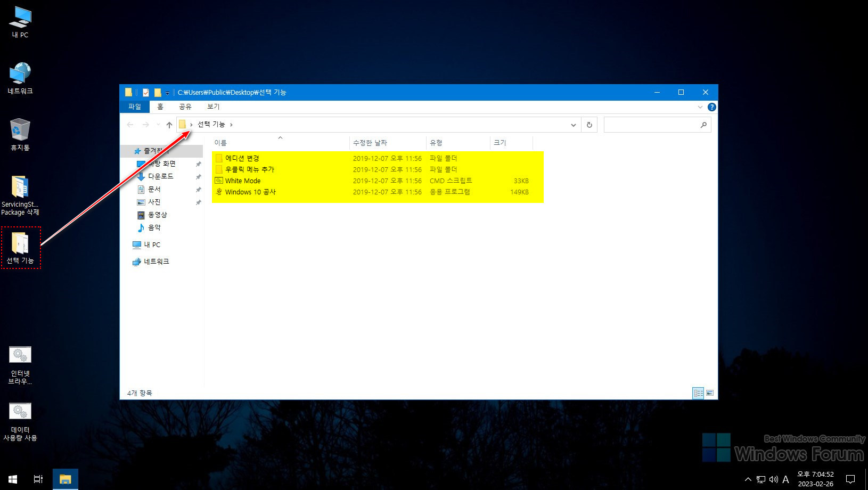Open the taskbar clock and date
This screenshot has width=868, height=490.
click(x=815, y=479)
